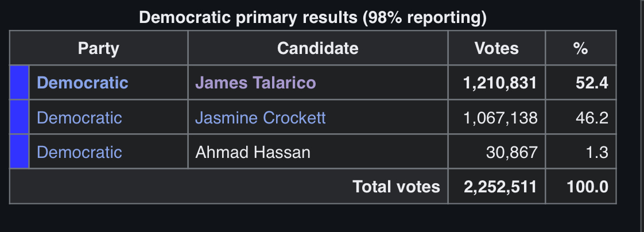Click the % column header

tap(580, 48)
